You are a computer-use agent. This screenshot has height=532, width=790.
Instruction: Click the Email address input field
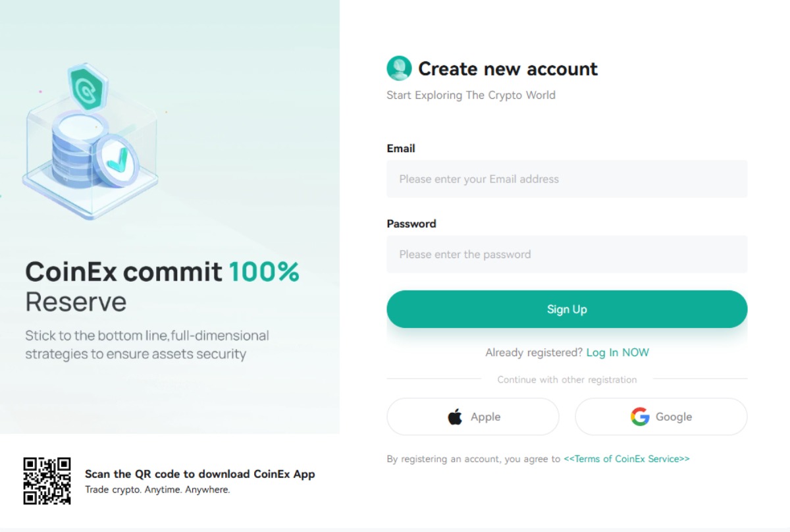pyautogui.click(x=567, y=178)
